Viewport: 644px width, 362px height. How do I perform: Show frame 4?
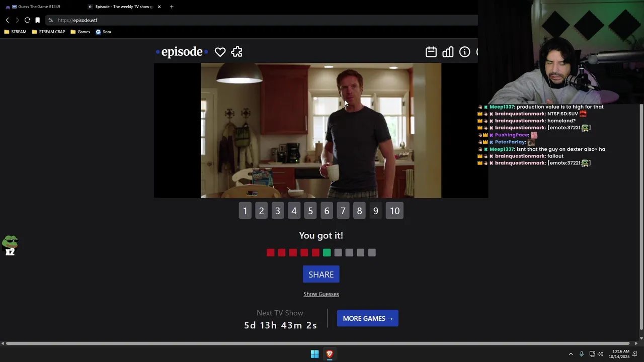tap(294, 211)
